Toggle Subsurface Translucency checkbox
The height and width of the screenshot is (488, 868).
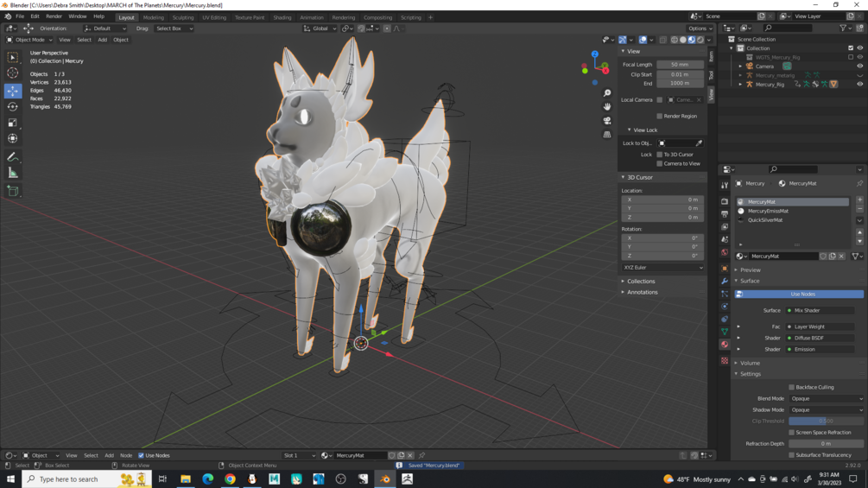coord(792,455)
